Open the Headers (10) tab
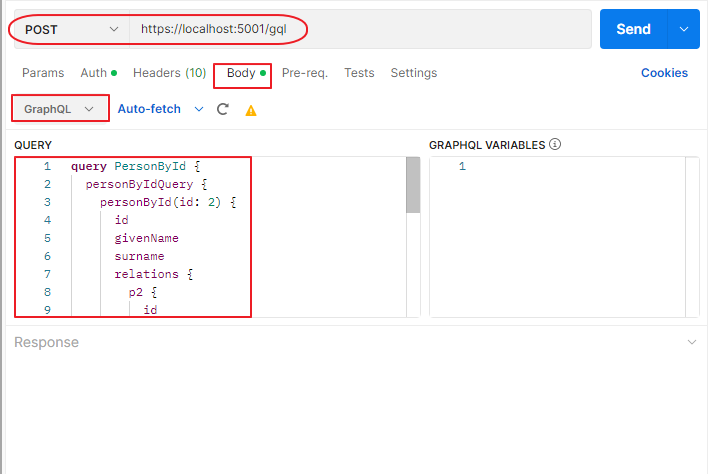Image resolution: width=709 pixels, height=474 pixels. pyautogui.click(x=170, y=73)
